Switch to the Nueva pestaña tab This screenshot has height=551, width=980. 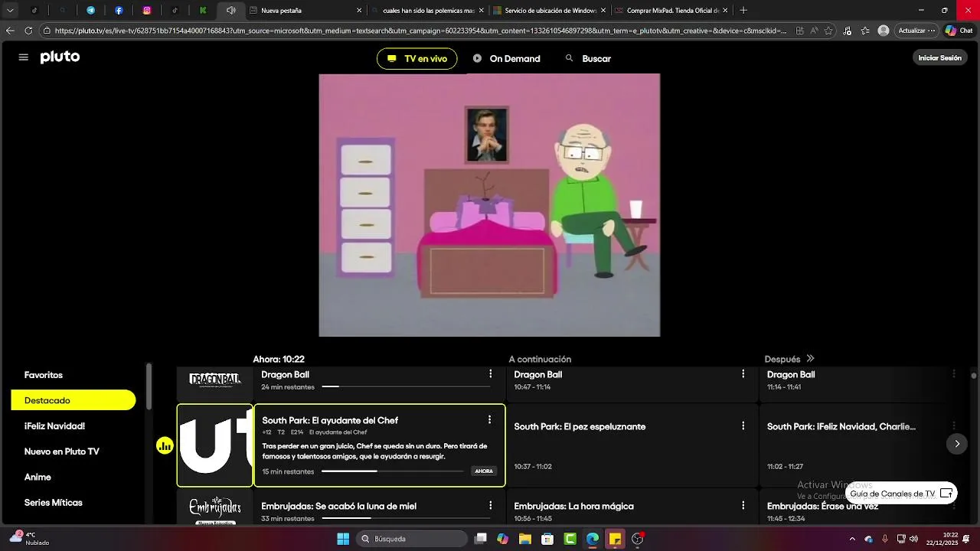(x=305, y=11)
